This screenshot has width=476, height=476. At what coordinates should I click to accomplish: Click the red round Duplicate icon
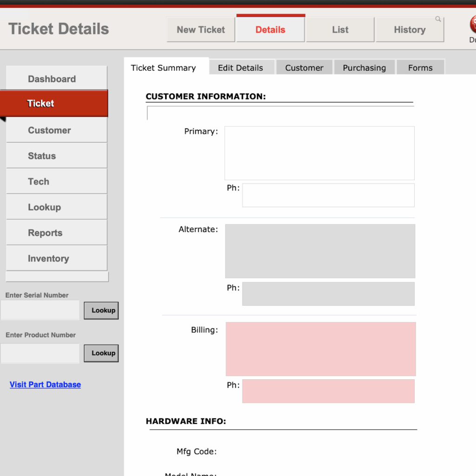click(x=473, y=24)
